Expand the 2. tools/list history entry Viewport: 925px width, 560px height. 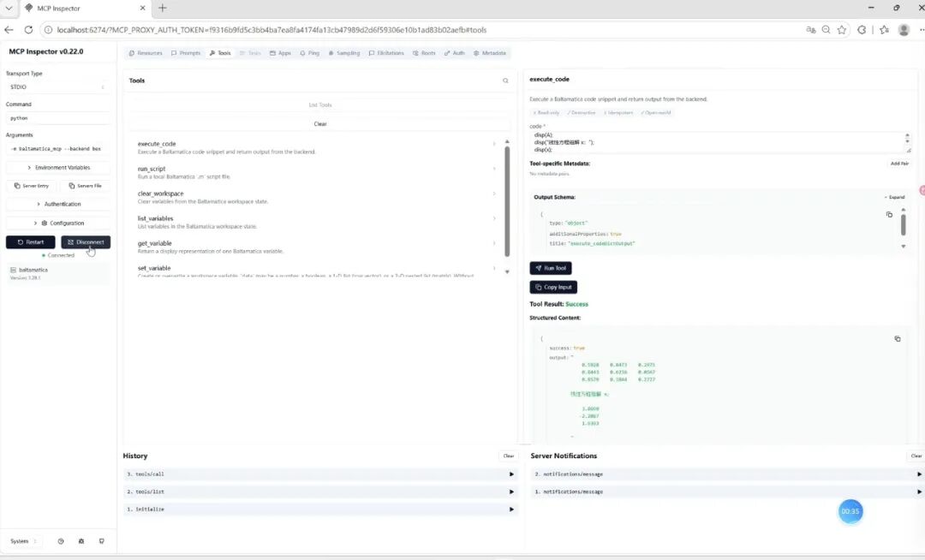click(320, 491)
